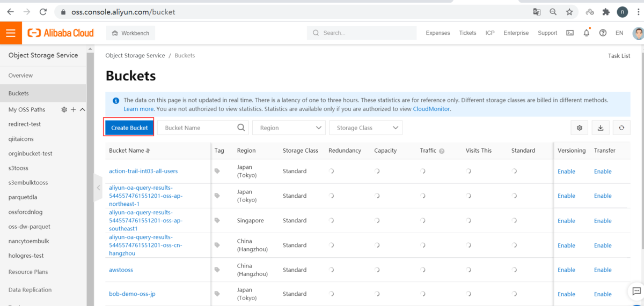Screen dimensions: 644x306
Task: Open Tickets in top menu
Action: [x=467, y=33]
